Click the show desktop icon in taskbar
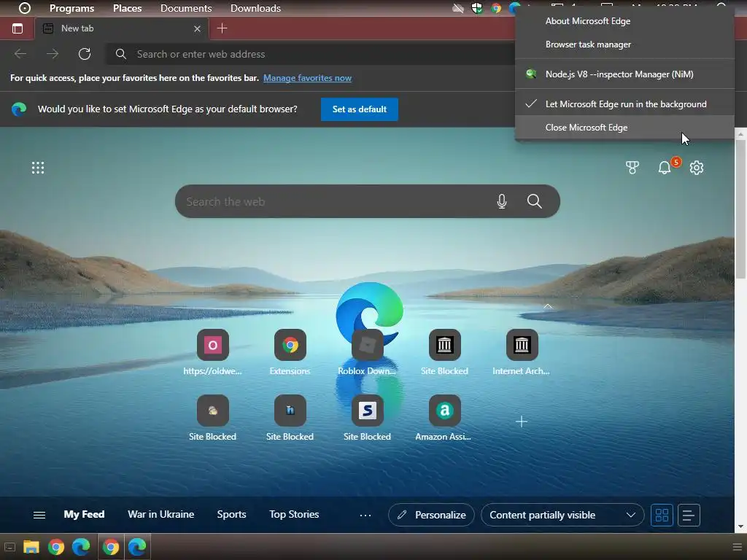The height and width of the screenshot is (560, 747). point(9,547)
